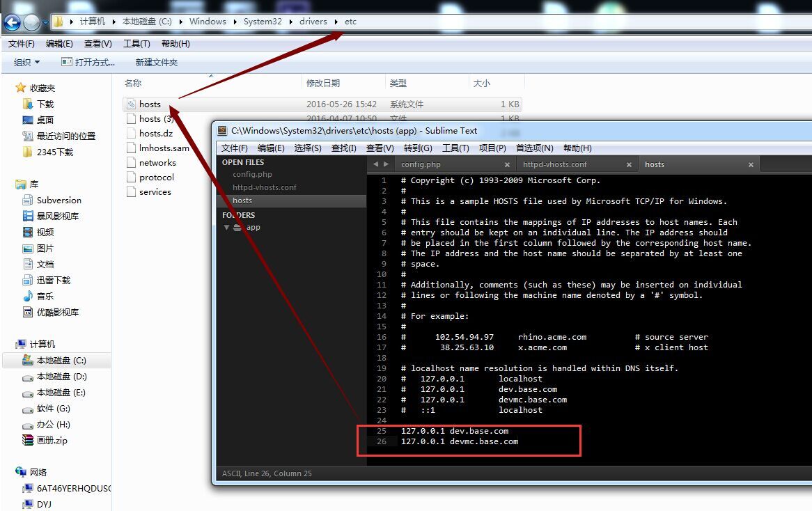Close the httpd-vhosts.conf tab
The width and height of the screenshot is (812, 511).
coord(628,165)
